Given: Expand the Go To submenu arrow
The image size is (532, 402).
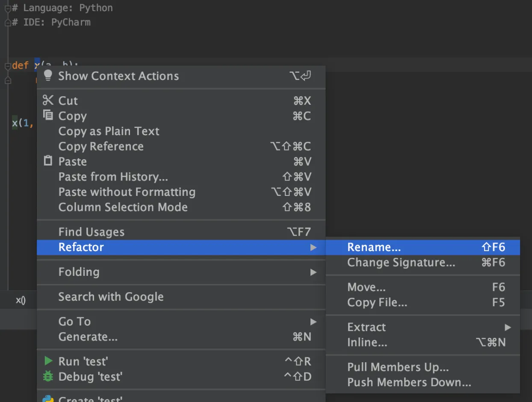Looking at the screenshot, I should (313, 321).
